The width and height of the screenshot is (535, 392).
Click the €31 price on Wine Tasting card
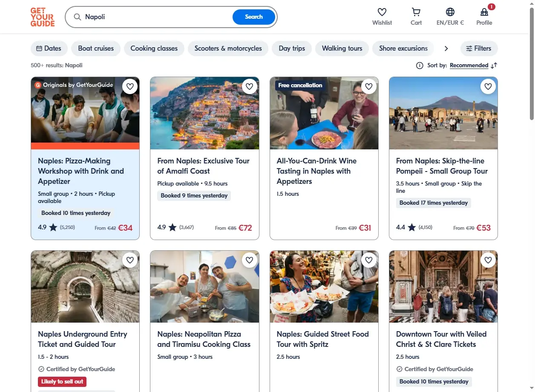[365, 228]
